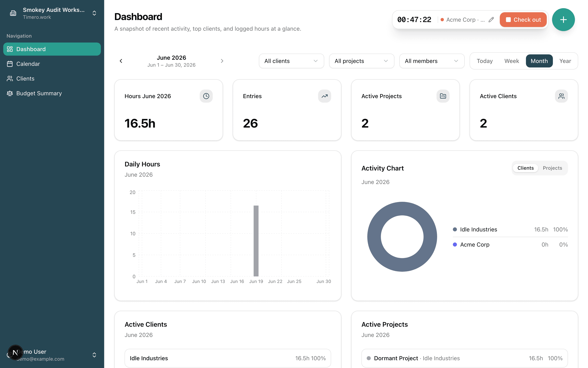Click the Acme Corp purple legend dot
Screen dimensions: 588x368
point(455,245)
